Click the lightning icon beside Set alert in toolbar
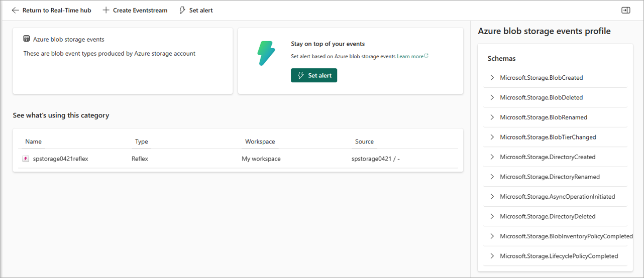The height and width of the screenshot is (278, 644). click(182, 10)
